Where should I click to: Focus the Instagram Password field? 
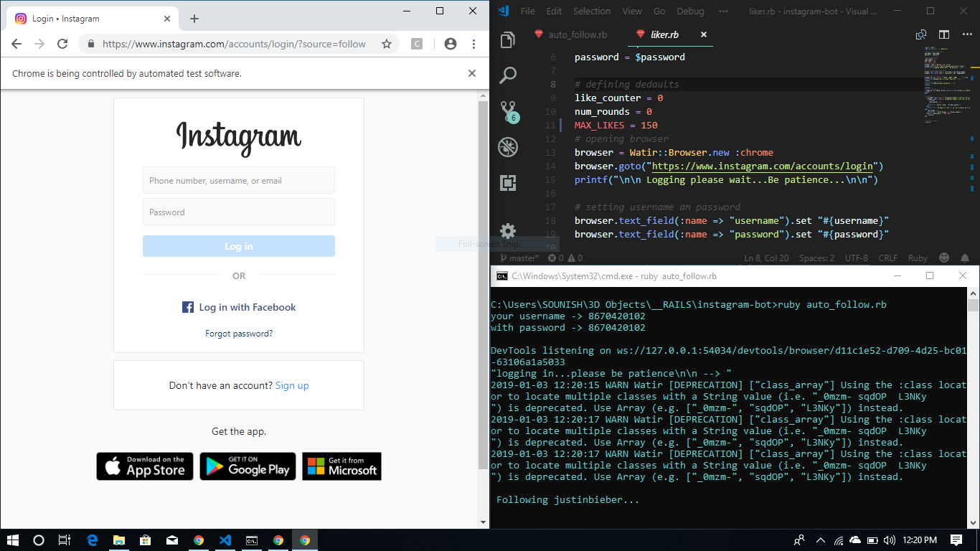point(239,212)
